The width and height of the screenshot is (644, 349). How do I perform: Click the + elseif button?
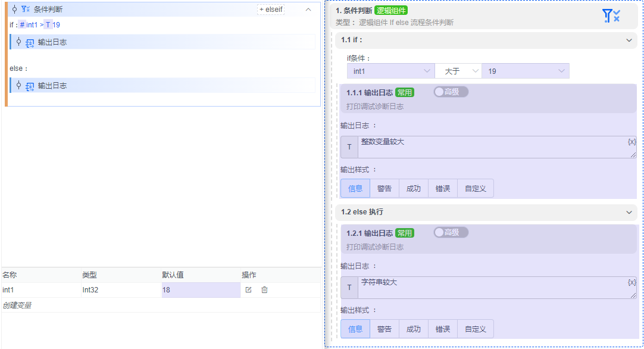coord(271,9)
